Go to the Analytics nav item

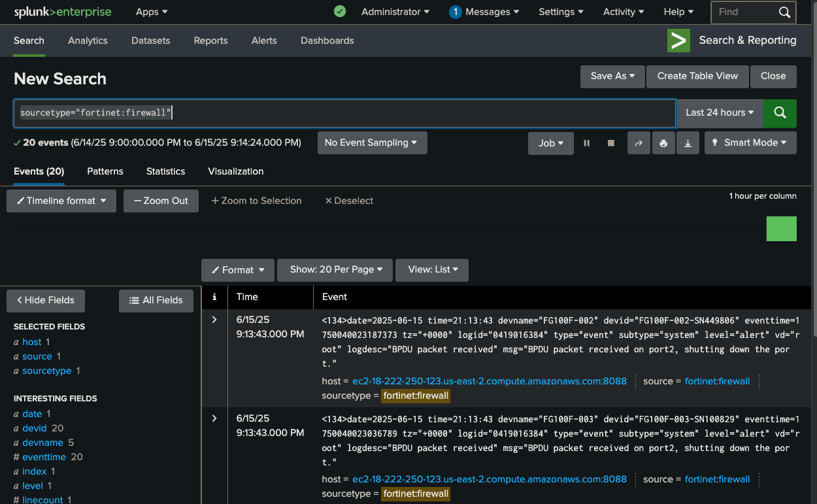pos(88,41)
